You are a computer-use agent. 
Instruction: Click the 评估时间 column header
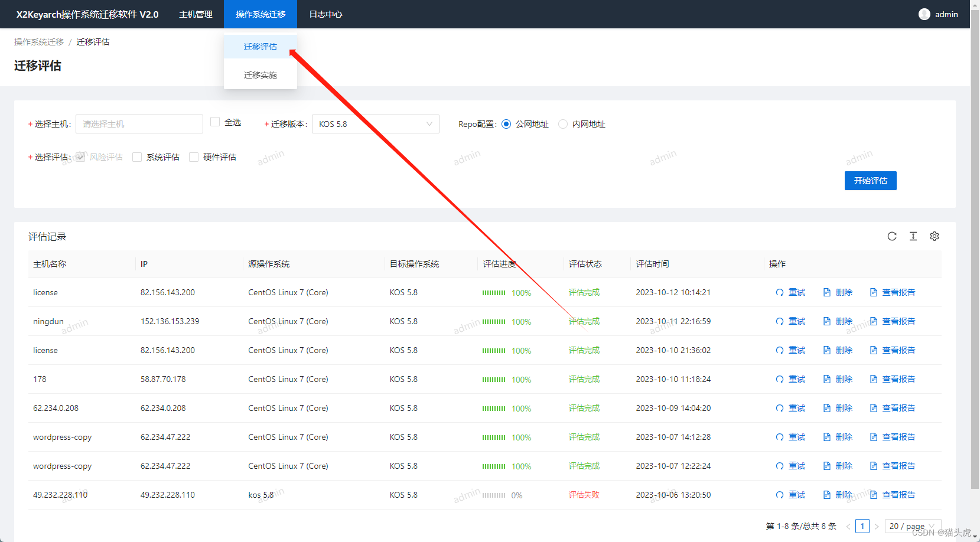[x=652, y=264]
